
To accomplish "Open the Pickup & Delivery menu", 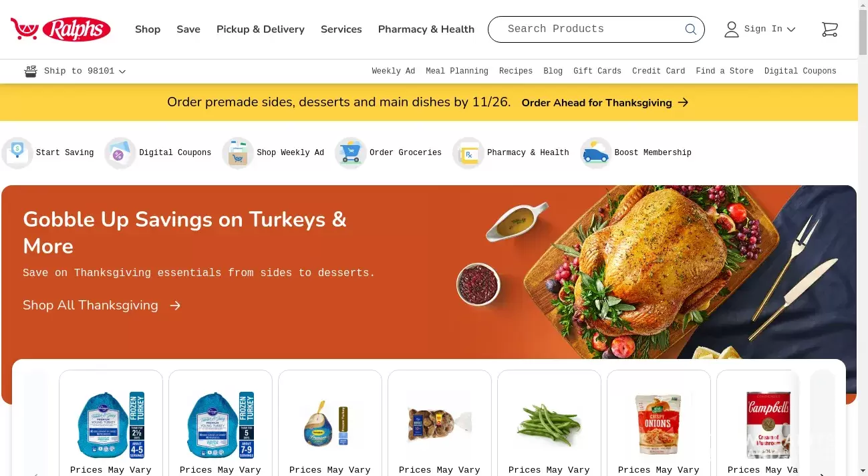I will click(x=261, y=29).
